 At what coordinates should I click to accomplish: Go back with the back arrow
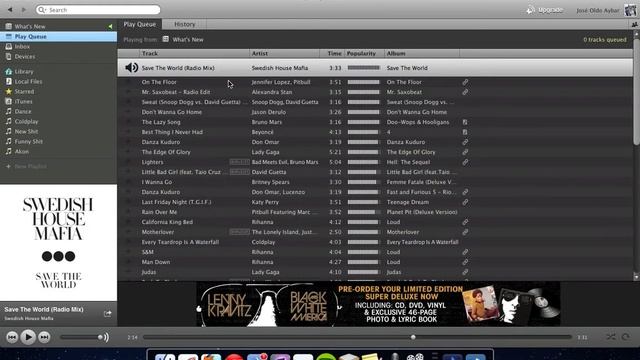point(10,9)
